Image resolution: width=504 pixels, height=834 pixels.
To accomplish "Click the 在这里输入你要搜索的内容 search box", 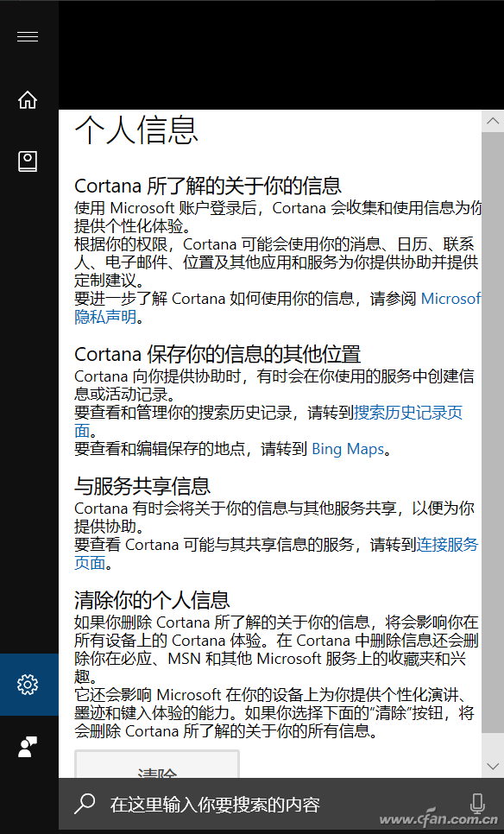I will tap(281, 805).
